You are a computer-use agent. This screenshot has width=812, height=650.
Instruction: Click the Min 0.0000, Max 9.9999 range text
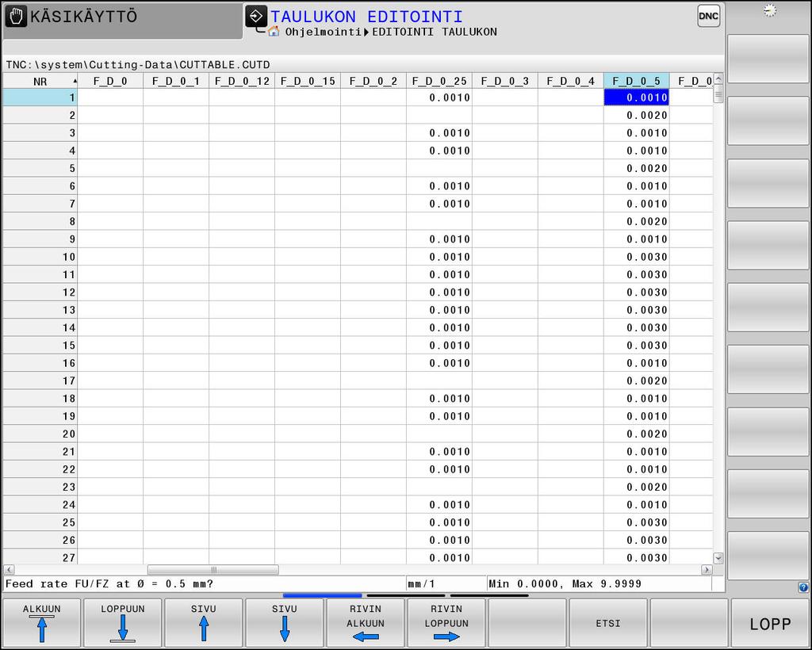click(565, 583)
